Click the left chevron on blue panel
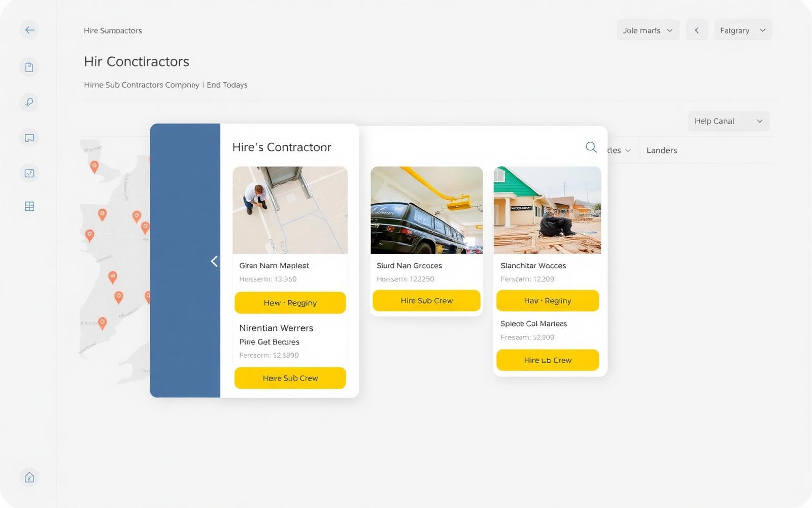Image resolution: width=812 pixels, height=508 pixels. [214, 261]
